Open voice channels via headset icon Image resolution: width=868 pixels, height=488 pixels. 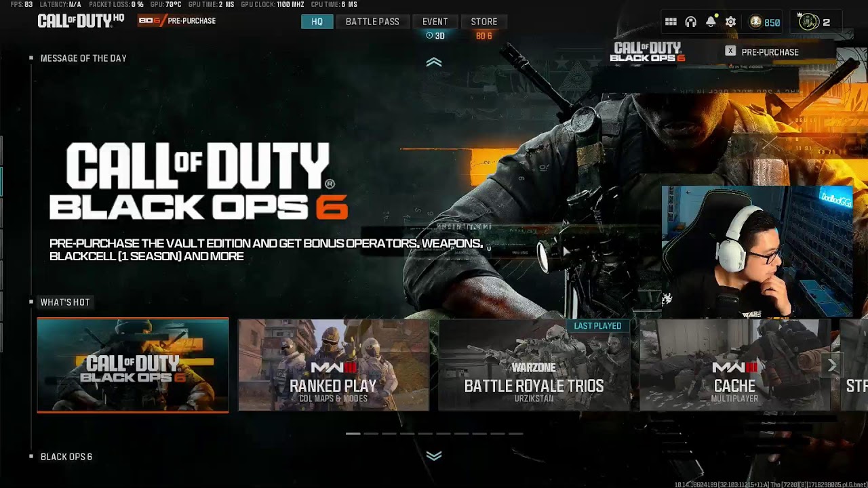point(690,22)
